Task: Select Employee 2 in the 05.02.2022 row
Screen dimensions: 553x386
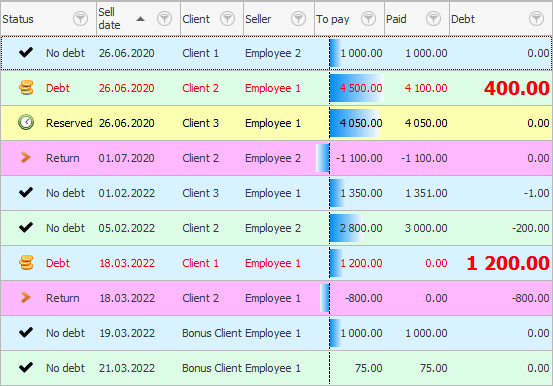Action: coord(273,228)
